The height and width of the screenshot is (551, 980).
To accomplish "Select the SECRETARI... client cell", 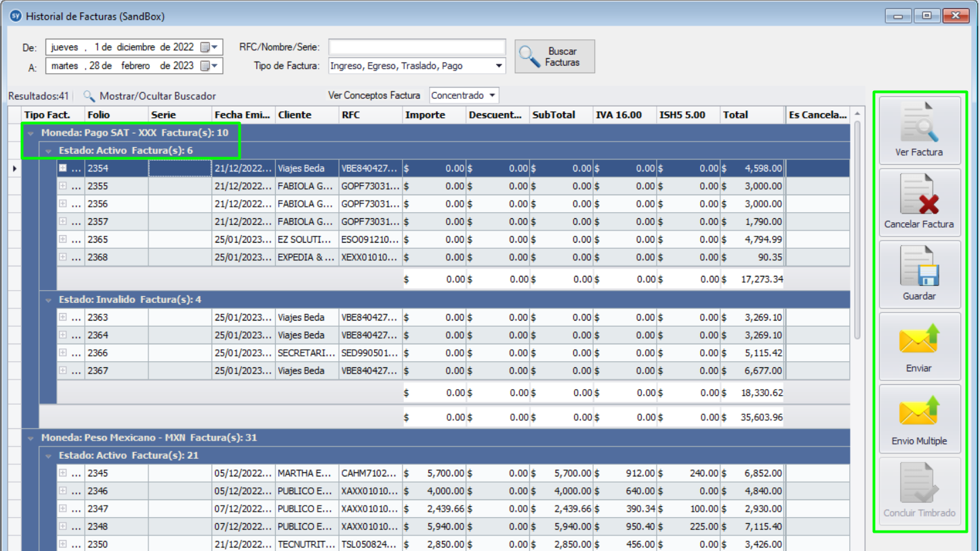I will tap(307, 353).
